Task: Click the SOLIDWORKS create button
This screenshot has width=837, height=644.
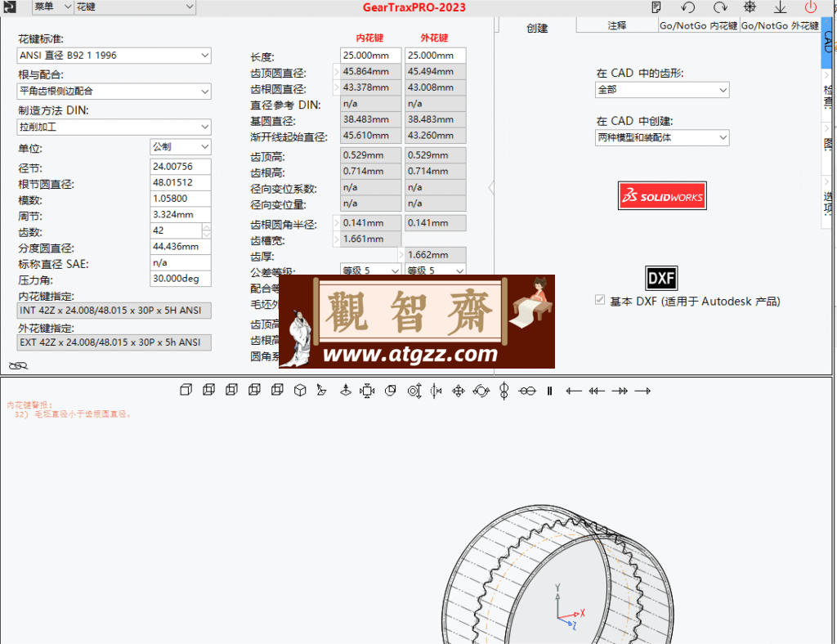Action: tap(662, 196)
